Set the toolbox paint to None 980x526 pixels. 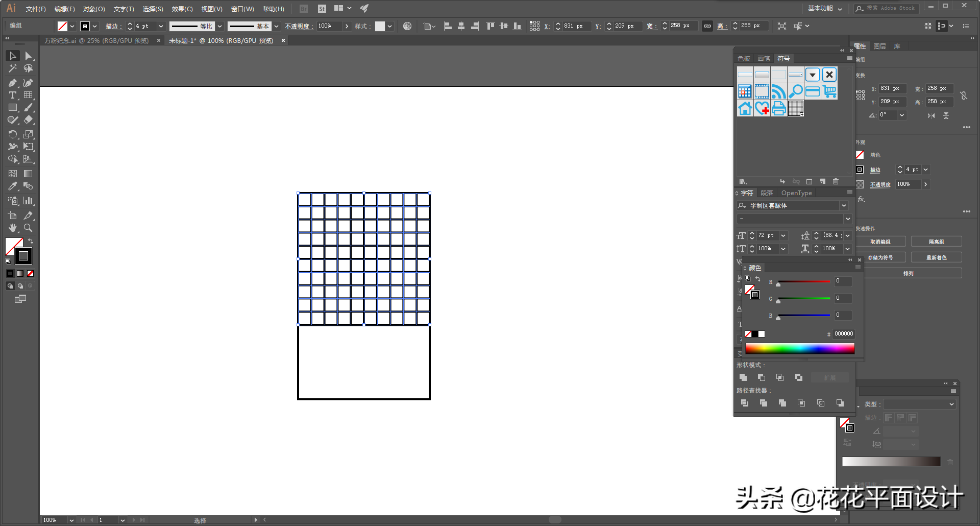pos(31,274)
